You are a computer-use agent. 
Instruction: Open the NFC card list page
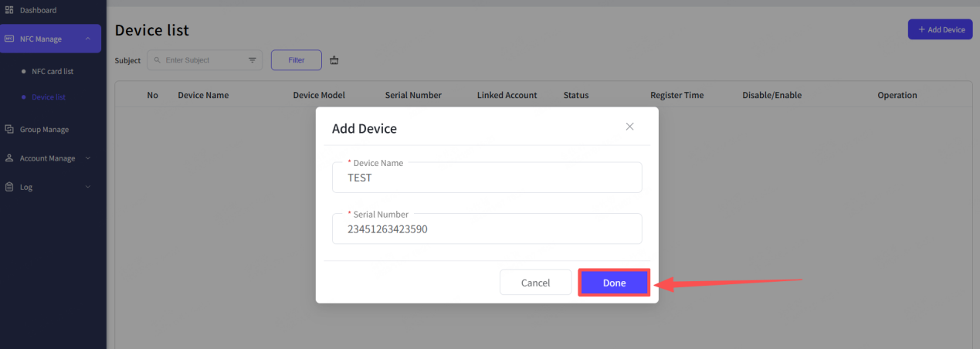tap(53, 71)
